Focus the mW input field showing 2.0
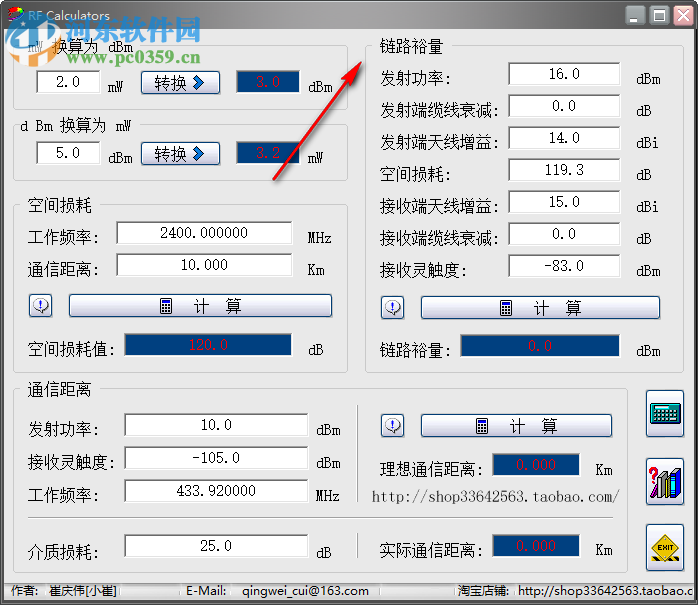This screenshot has height=605, width=698. [x=68, y=82]
